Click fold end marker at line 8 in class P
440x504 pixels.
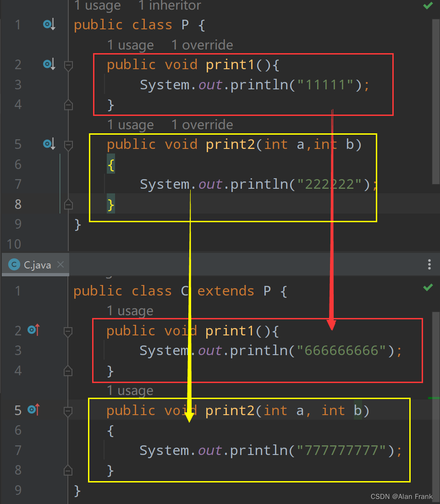pos(68,204)
